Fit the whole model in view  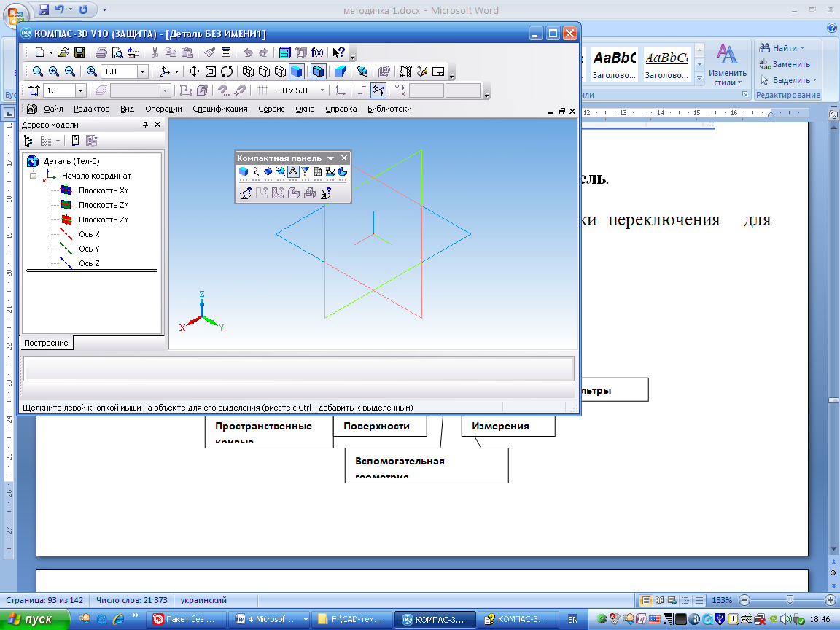(211, 71)
